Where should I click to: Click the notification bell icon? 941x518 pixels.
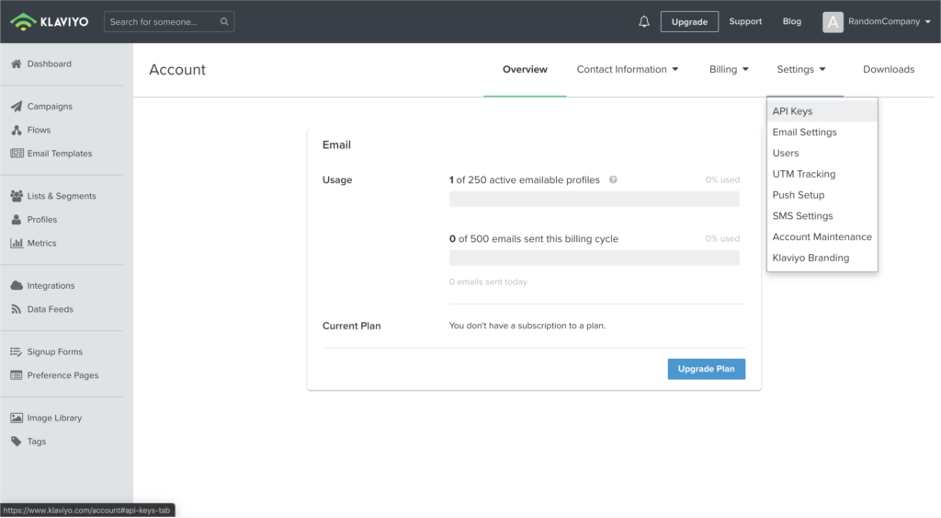coord(644,22)
